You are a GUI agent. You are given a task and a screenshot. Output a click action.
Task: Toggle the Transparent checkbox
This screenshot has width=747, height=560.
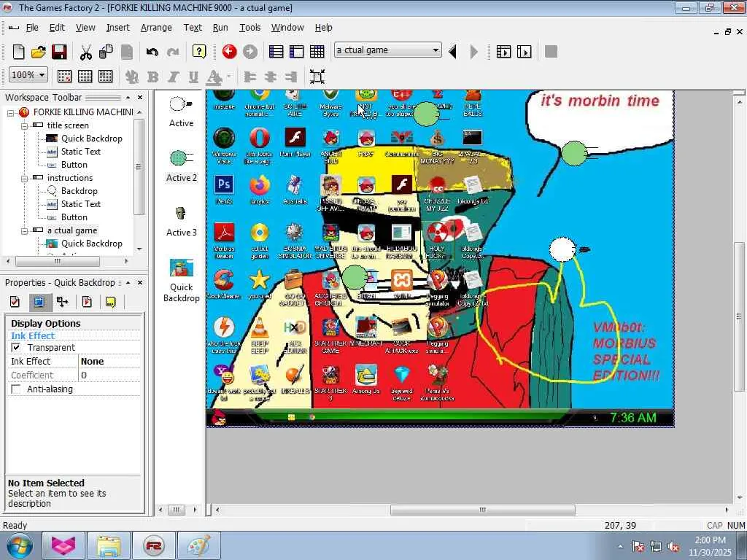pyautogui.click(x=16, y=348)
